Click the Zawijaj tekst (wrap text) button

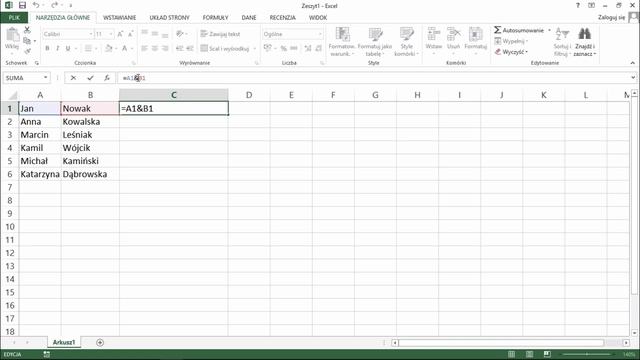pyautogui.click(x=220, y=34)
